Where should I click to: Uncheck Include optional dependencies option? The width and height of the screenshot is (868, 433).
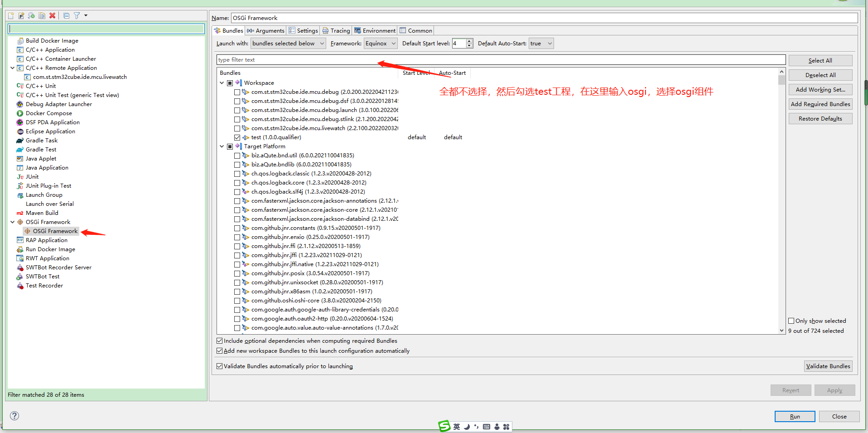tap(219, 340)
